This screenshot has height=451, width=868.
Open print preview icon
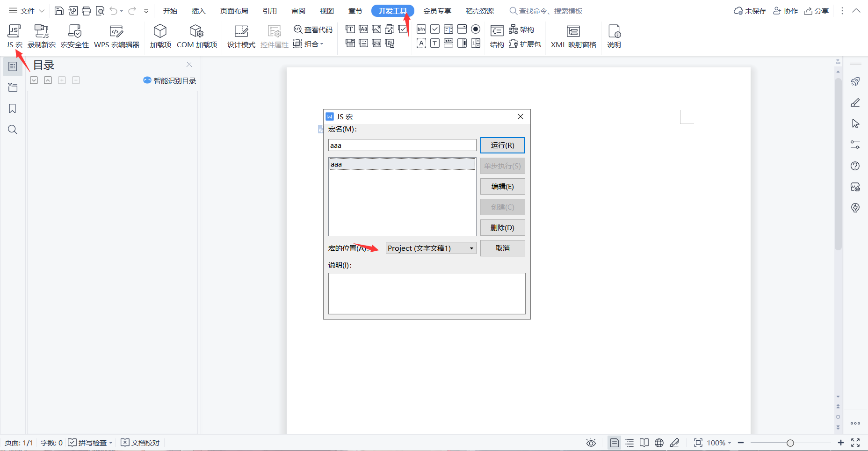100,11
